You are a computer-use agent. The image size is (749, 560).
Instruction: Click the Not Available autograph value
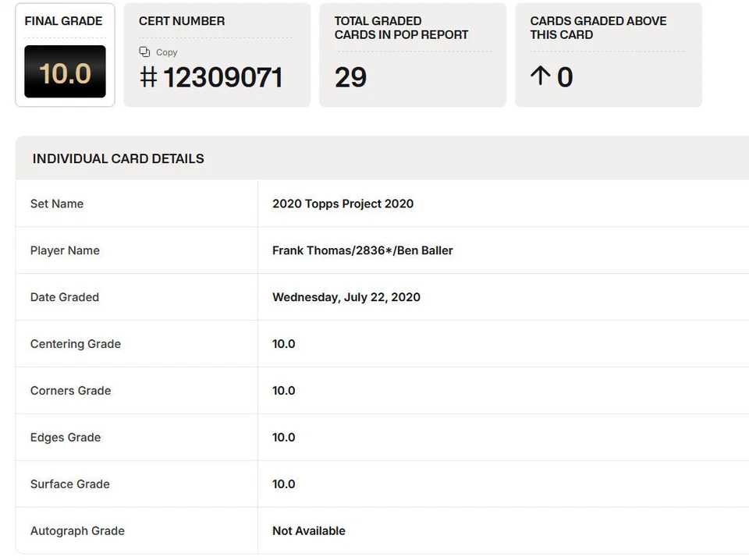(x=309, y=531)
